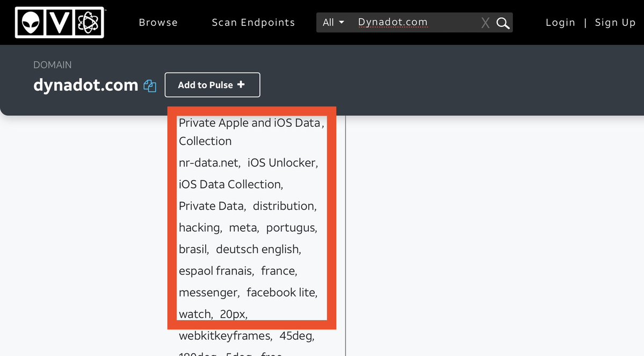
Task: Click the AlienVault OTX logo
Action: point(59,23)
